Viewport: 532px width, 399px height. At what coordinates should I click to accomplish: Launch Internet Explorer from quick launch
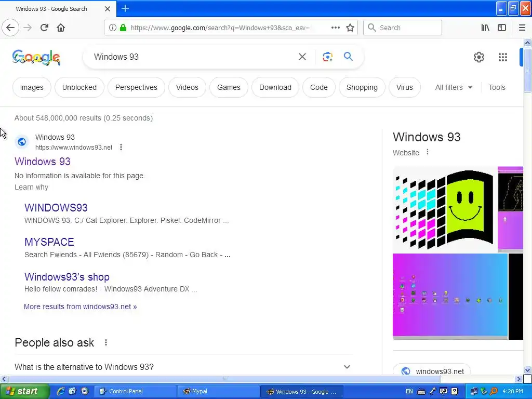click(x=61, y=391)
